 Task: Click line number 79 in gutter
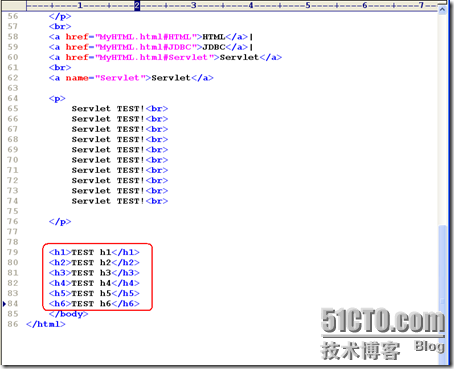click(x=13, y=252)
